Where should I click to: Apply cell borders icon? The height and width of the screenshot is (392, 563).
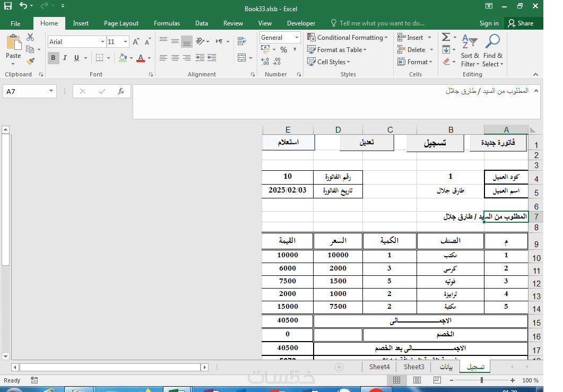[99, 58]
